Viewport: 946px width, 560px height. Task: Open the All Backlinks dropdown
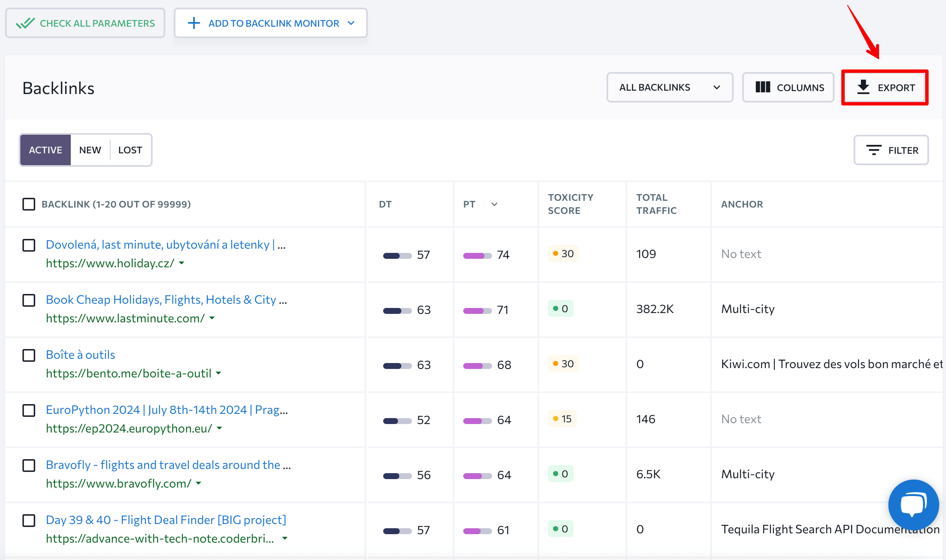[670, 87]
